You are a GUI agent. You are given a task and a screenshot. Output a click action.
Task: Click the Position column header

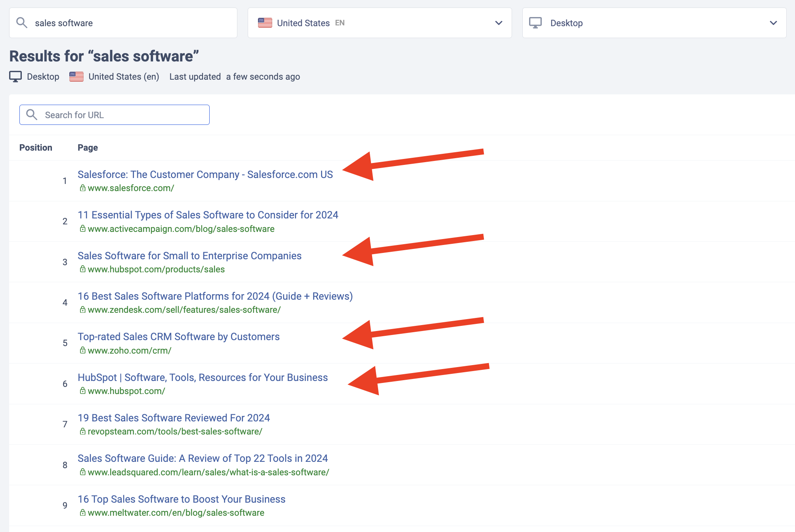tap(36, 147)
